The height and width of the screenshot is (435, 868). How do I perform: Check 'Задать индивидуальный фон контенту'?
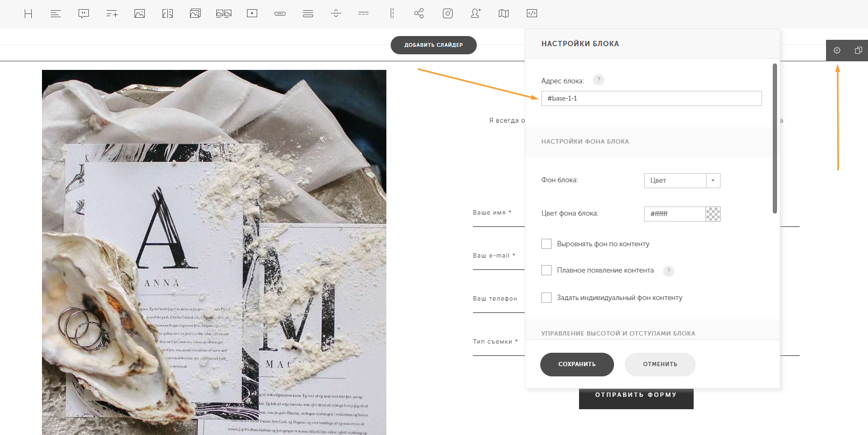point(546,298)
